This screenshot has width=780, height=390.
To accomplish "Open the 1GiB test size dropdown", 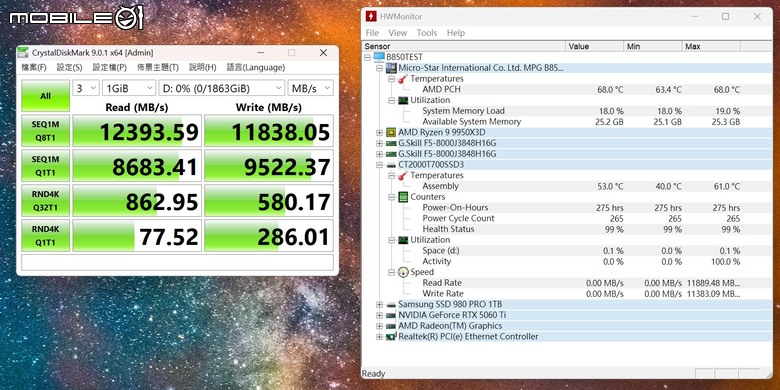I will click(129, 88).
